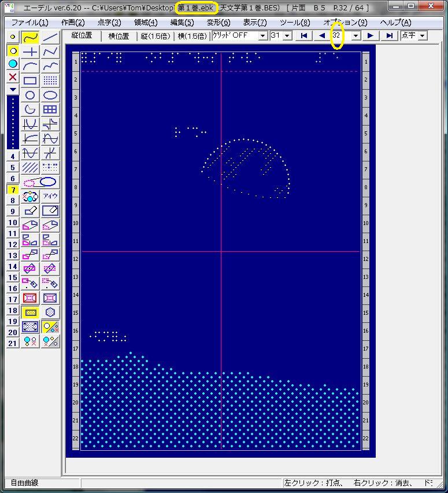The width and height of the screenshot is (448, 493).
Task: Select the small dot size option
Action: pos(13,37)
